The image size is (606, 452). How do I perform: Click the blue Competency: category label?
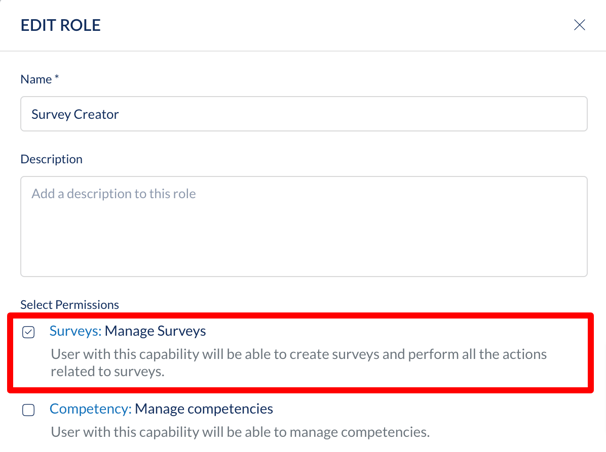point(90,409)
